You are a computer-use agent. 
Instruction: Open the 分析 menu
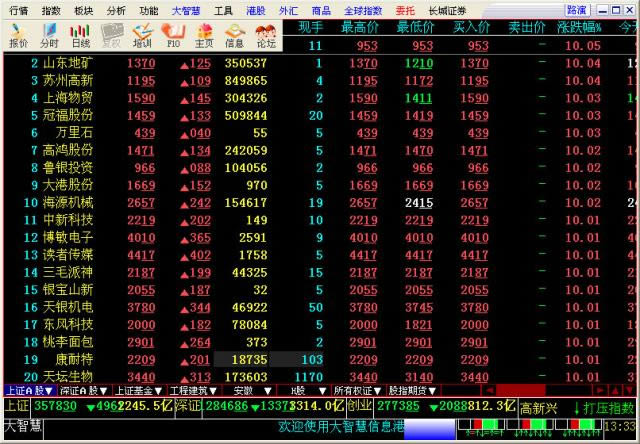(116, 11)
